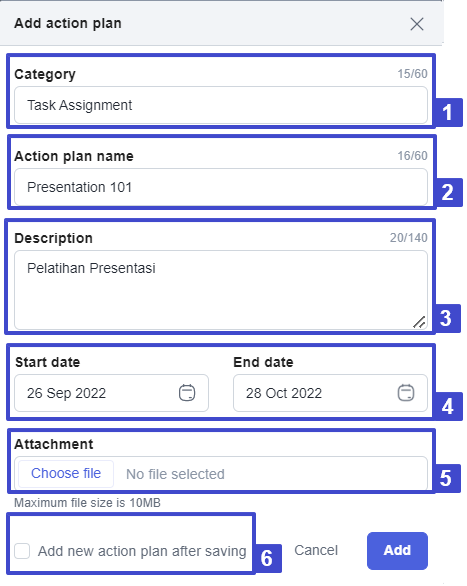Open the End date calendar icon
Viewport: 467px width, 586px height.
click(x=406, y=393)
